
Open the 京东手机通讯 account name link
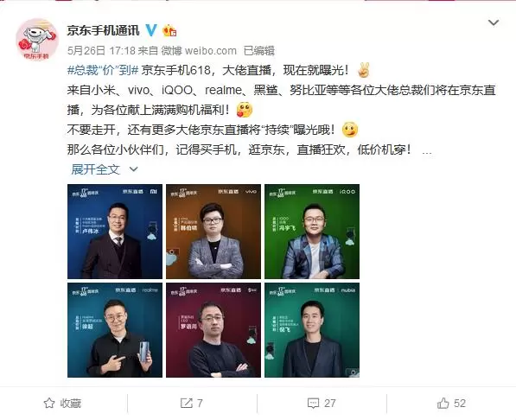[104, 30]
